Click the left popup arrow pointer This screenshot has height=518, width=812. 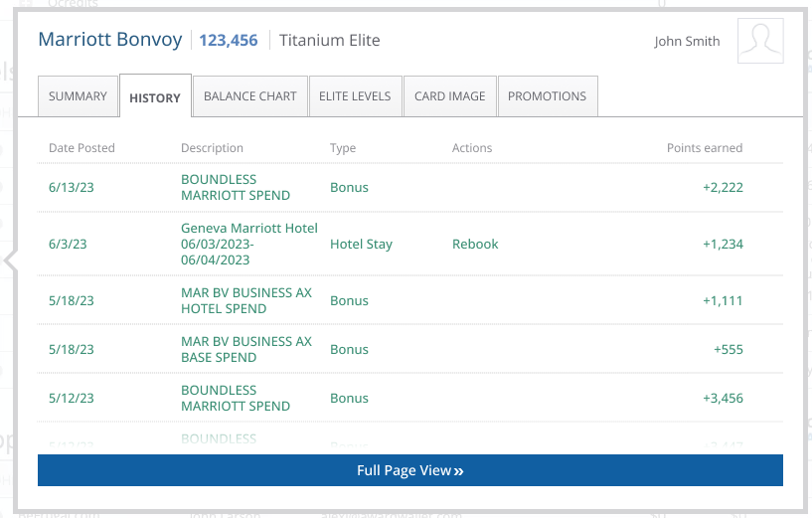pos(11,261)
